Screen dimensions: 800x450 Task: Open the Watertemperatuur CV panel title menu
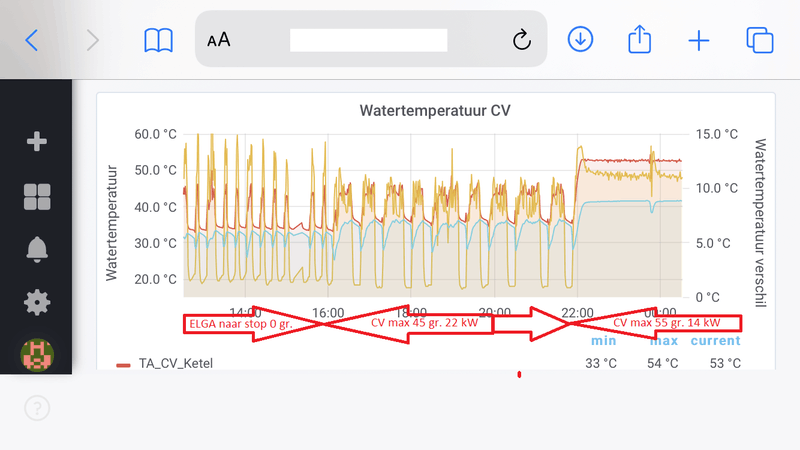pyautogui.click(x=435, y=110)
